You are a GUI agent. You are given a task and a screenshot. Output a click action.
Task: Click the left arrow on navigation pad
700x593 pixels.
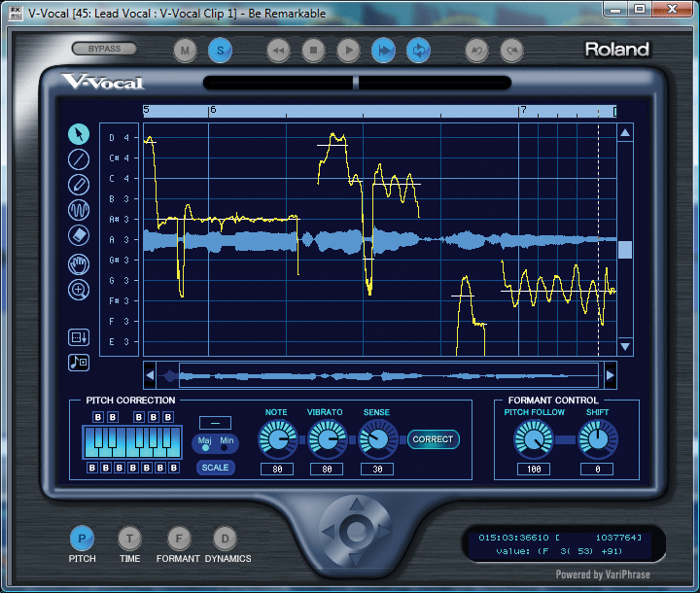(x=329, y=532)
